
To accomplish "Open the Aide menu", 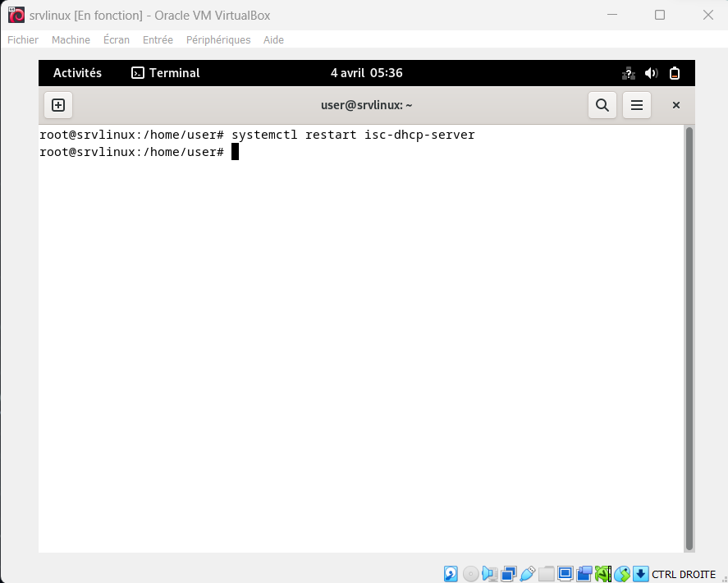I will 273,39.
